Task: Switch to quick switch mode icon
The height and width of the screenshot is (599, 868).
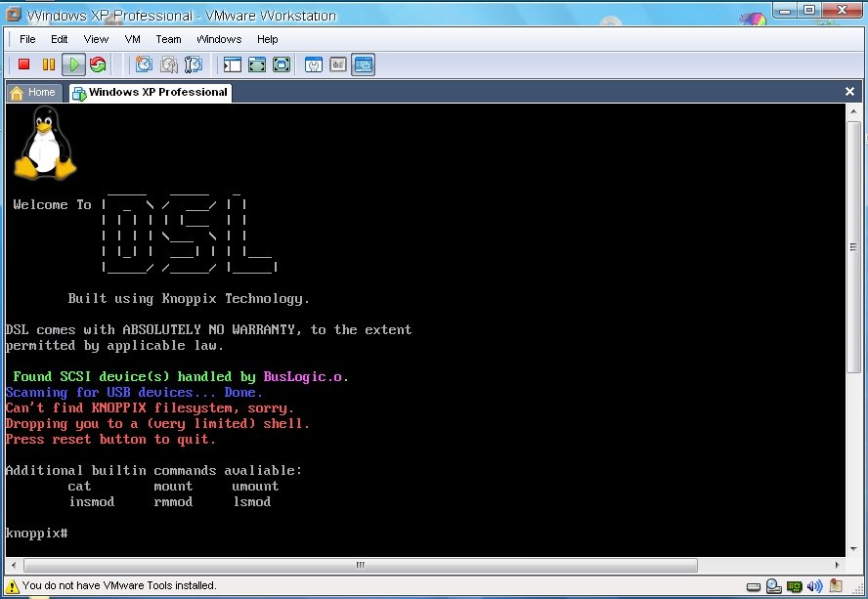Action: [282, 64]
